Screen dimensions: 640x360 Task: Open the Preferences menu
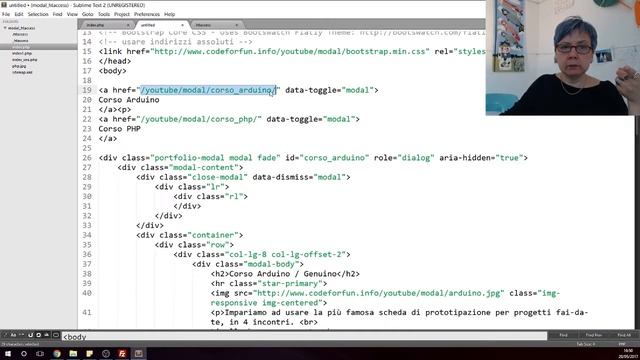(147, 14)
